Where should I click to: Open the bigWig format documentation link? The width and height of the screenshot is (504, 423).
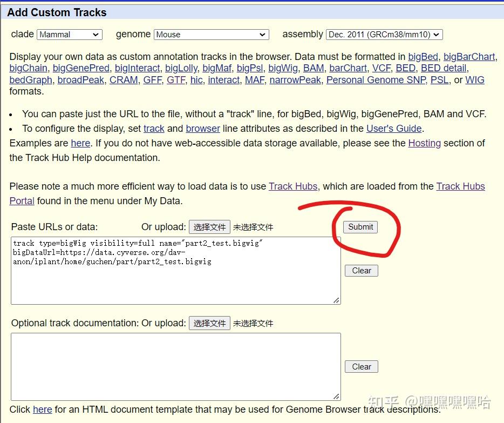pyautogui.click(x=283, y=68)
